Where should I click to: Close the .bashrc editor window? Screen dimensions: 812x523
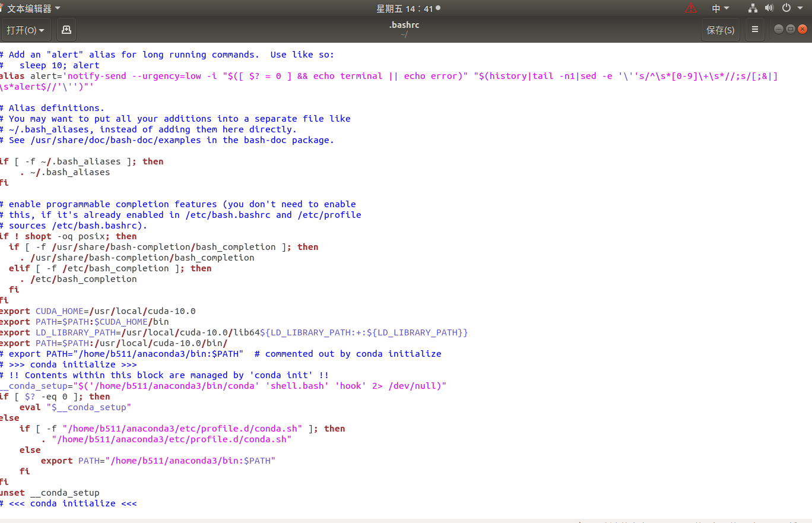point(803,29)
